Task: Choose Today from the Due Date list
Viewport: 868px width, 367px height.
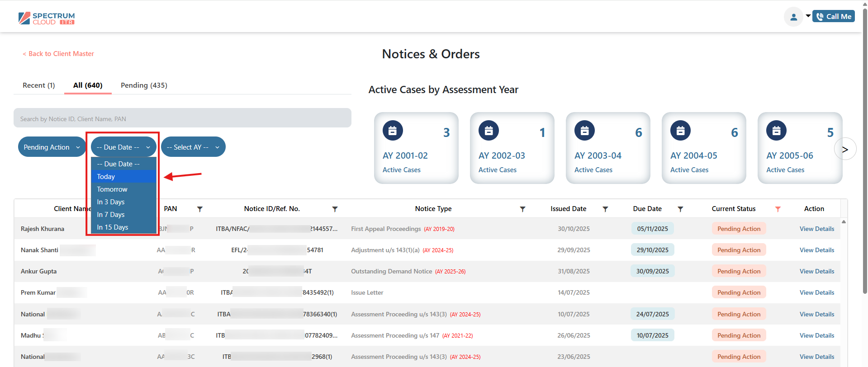Action: pyautogui.click(x=123, y=177)
